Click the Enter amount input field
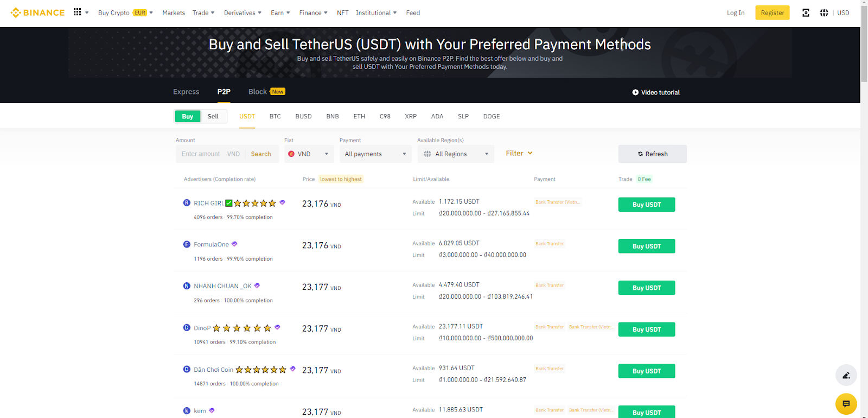Viewport: 868px width, 418px height. tap(202, 154)
